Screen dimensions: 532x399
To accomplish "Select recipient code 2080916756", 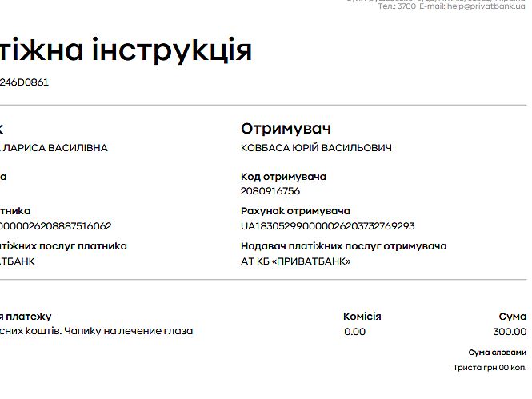I will coord(270,191).
